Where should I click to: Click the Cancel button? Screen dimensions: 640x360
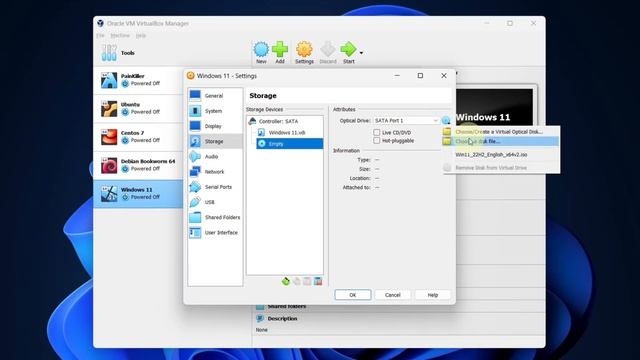pyautogui.click(x=393, y=295)
